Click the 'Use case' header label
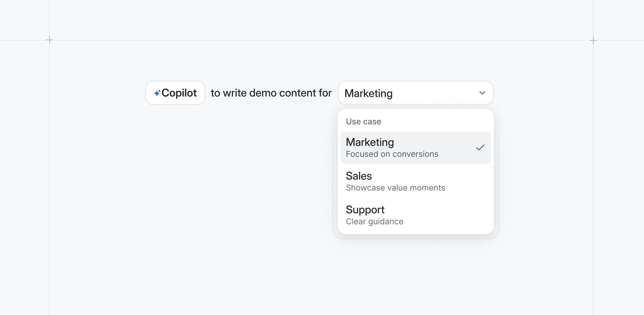Viewport: 644px width, 315px height. pos(363,121)
